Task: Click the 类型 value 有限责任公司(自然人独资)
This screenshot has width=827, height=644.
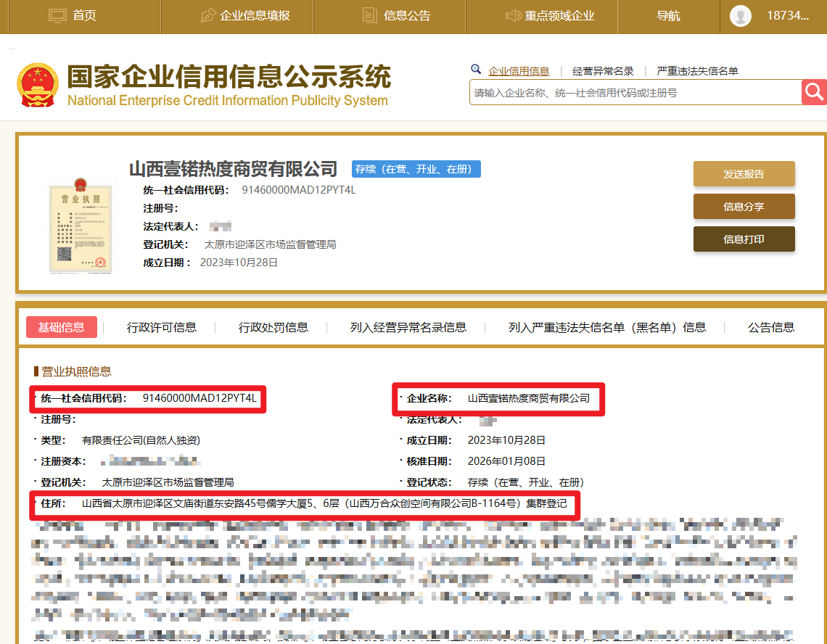Action: click(141, 440)
